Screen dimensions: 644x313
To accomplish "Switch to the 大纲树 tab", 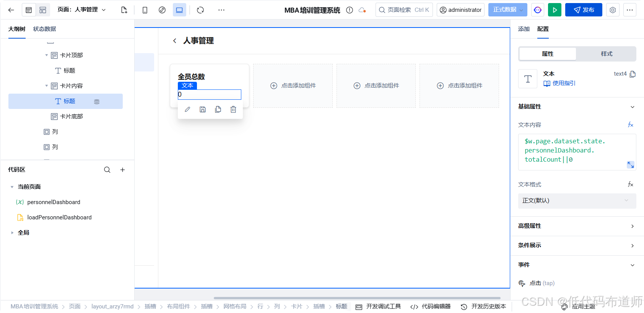I will coord(17,29).
